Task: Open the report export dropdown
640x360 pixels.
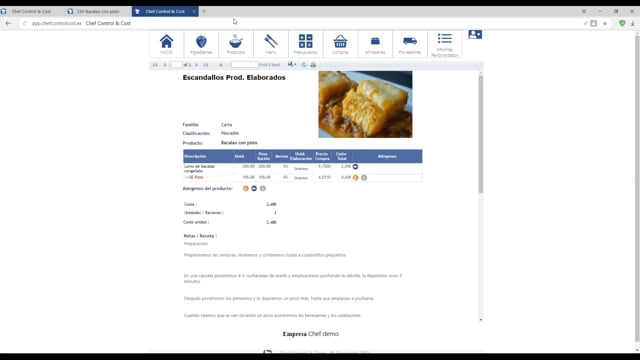Action: (x=292, y=64)
